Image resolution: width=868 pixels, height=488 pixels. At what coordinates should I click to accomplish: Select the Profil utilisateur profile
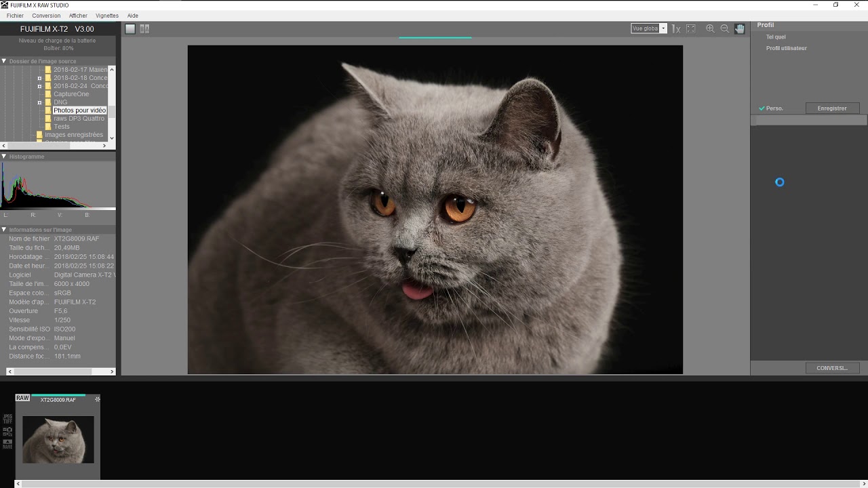[787, 48]
